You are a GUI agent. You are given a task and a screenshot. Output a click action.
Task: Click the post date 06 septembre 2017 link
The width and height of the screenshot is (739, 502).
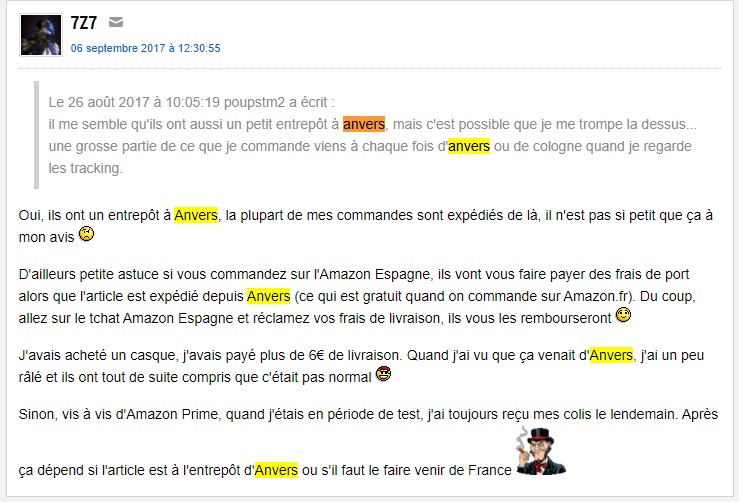(x=145, y=48)
